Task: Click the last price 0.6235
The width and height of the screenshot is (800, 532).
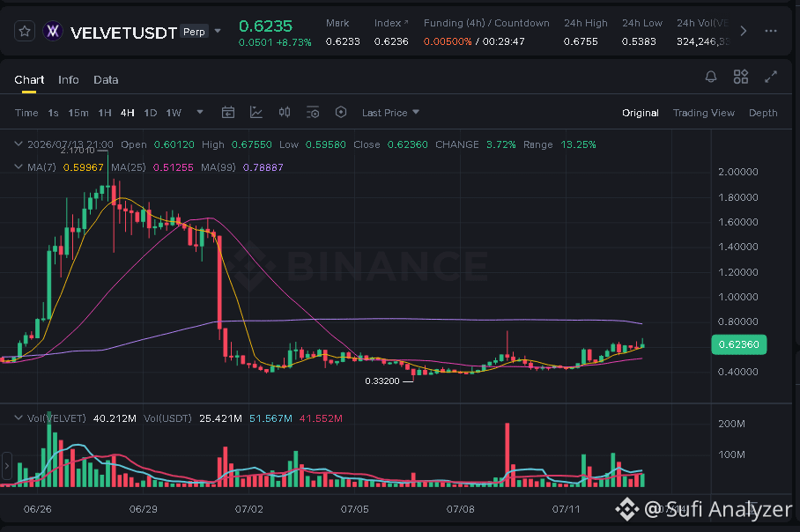Action: pyautogui.click(x=265, y=26)
